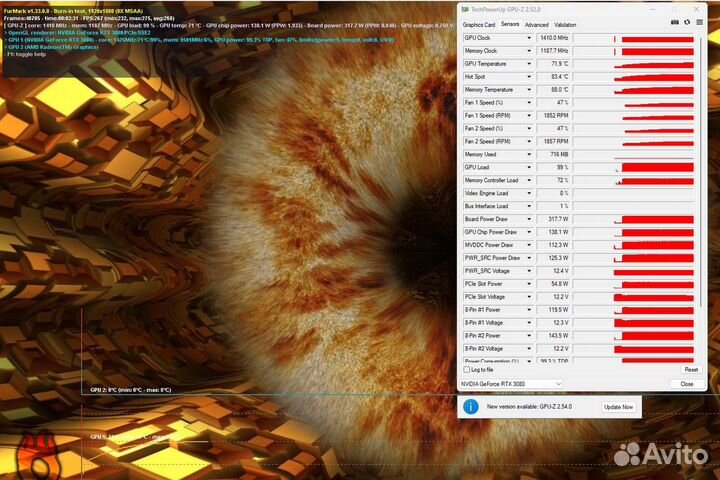Click the GPU Clock value 1410.0 MHz
Viewport: 720px width, 480px height.
click(x=553, y=38)
